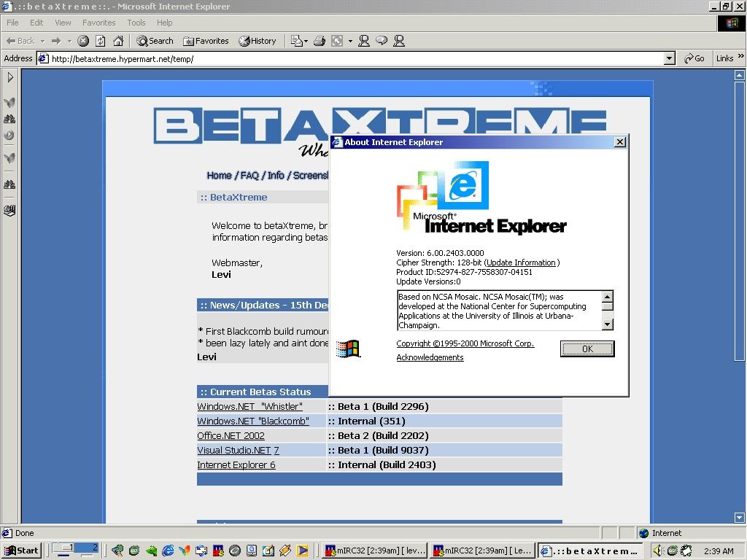Click the up arrow of About dialog text box scrollbar

pos(607,296)
